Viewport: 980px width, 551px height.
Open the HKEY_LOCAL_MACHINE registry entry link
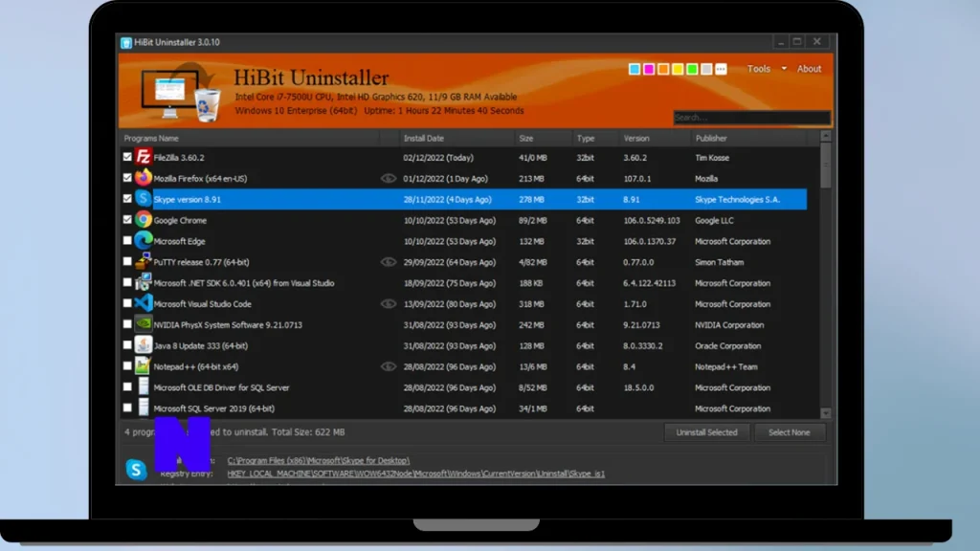(415, 474)
